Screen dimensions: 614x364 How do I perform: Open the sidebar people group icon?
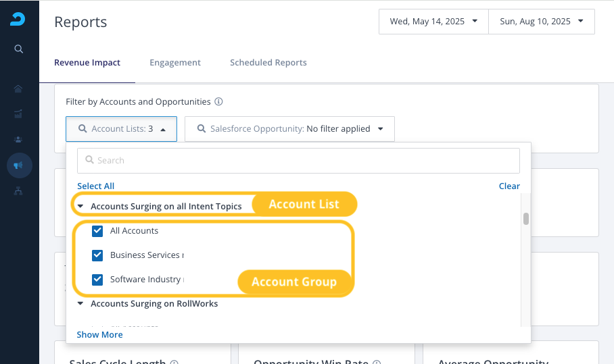tap(19, 140)
